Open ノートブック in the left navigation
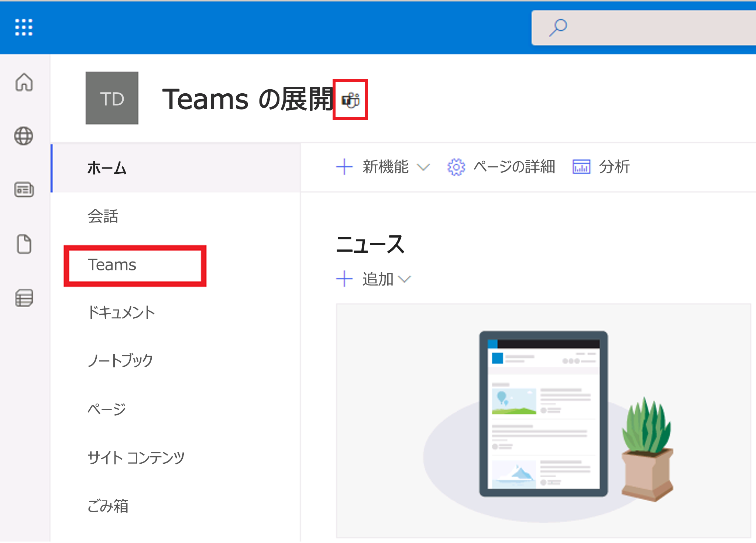 point(120,360)
